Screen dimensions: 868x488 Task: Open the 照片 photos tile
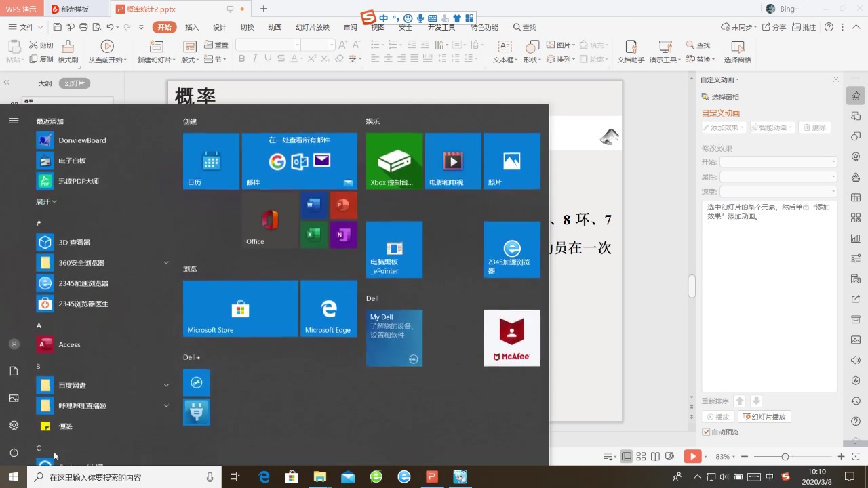[512, 161]
